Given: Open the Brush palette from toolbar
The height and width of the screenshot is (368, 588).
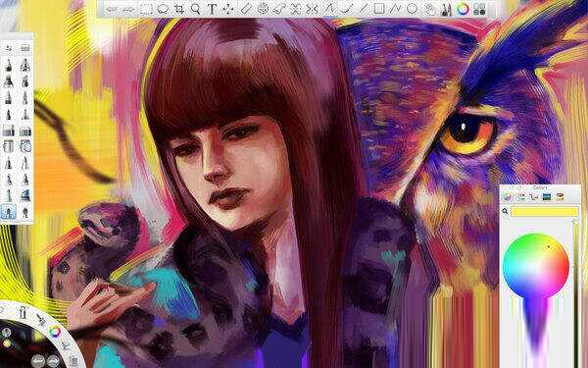Looking at the screenshot, I should pos(446,9).
